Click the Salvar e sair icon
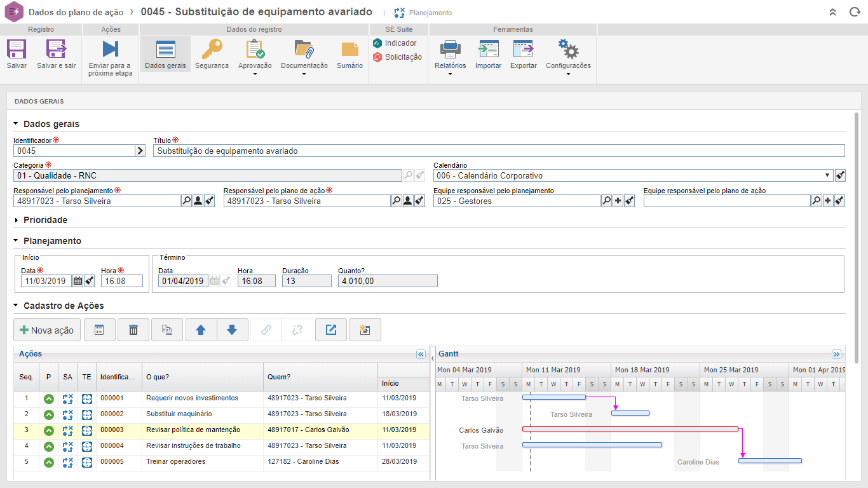This screenshot has height=488, width=868. pos(56,50)
